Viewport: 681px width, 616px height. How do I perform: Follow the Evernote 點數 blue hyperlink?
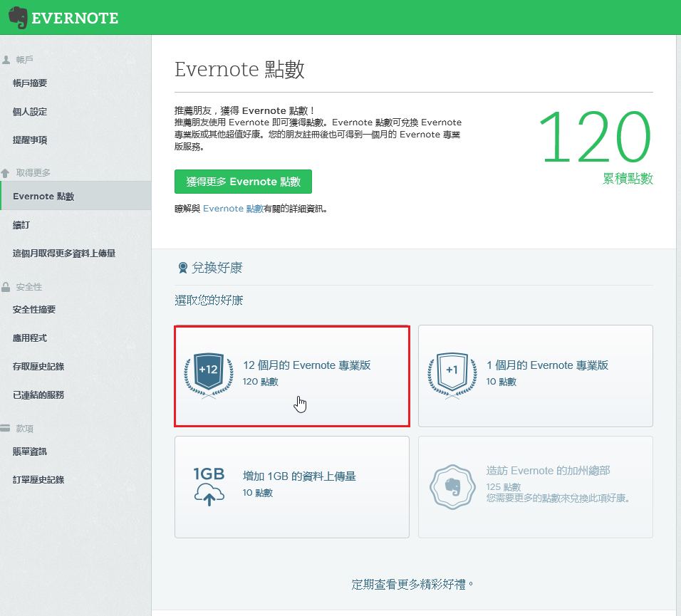(x=233, y=209)
